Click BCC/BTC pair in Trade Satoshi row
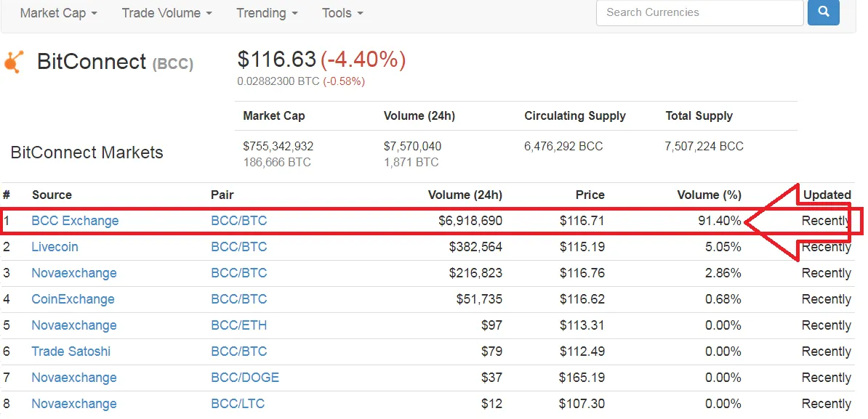The width and height of the screenshot is (868, 419). pyautogui.click(x=238, y=351)
